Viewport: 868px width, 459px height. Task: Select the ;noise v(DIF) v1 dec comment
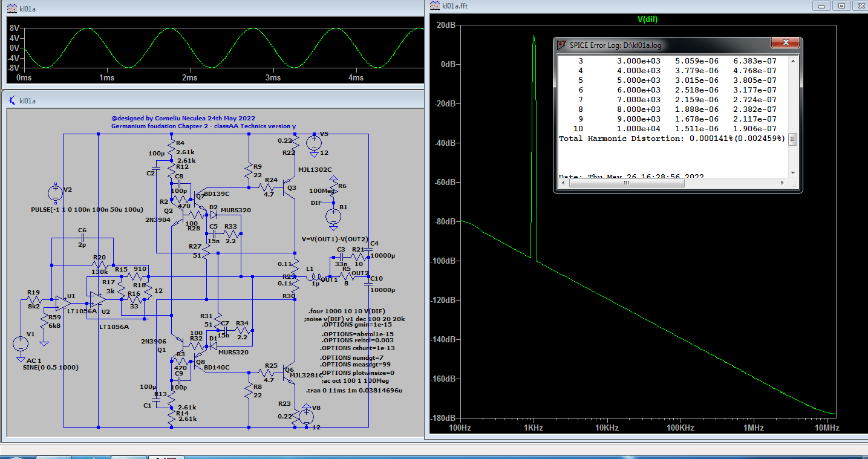354,318
